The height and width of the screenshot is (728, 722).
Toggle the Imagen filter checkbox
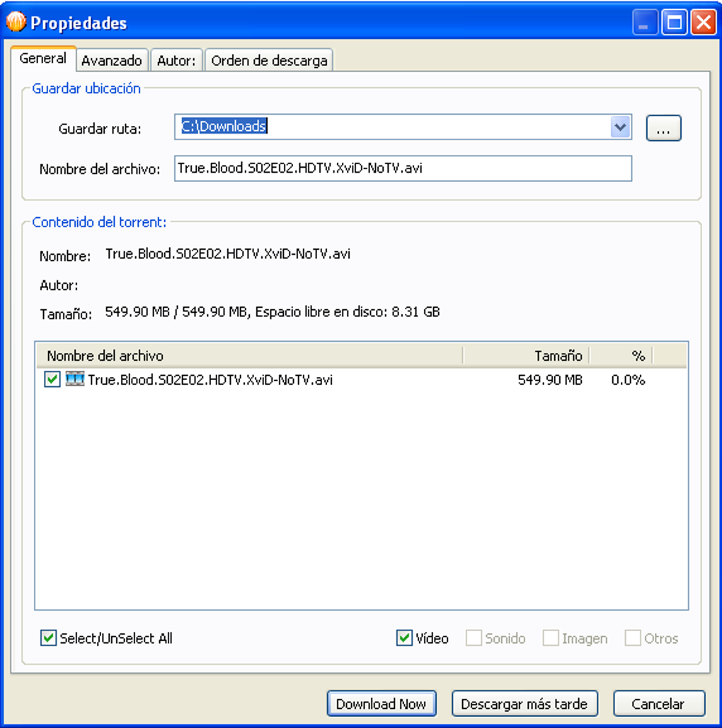click(551, 638)
